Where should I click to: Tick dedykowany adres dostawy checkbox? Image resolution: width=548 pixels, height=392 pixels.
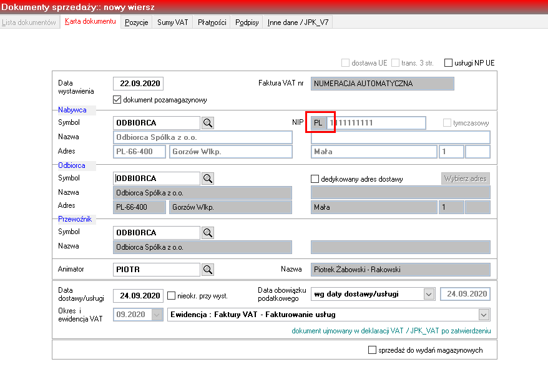coord(315,179)
